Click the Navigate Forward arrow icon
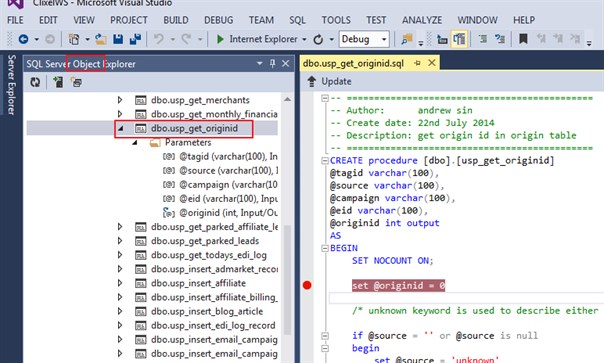 (x=50, y=39)
